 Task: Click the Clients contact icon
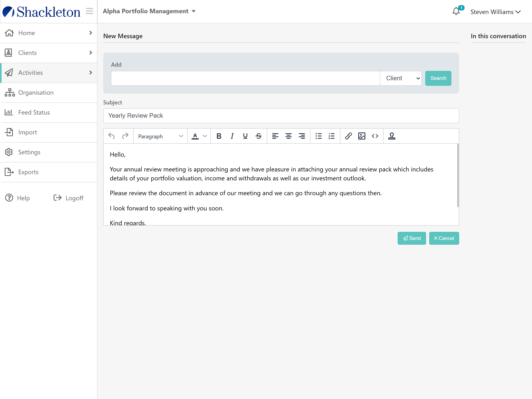click(8, 53)
